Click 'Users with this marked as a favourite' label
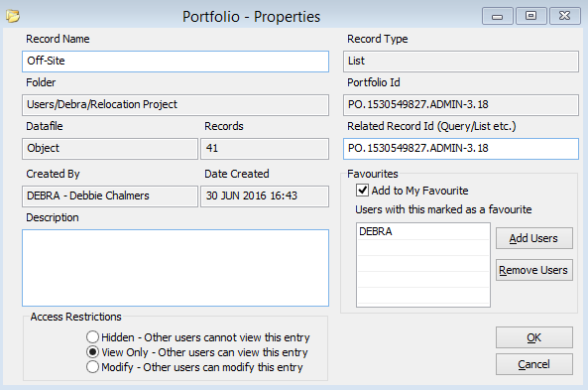 tap(443, 209)
